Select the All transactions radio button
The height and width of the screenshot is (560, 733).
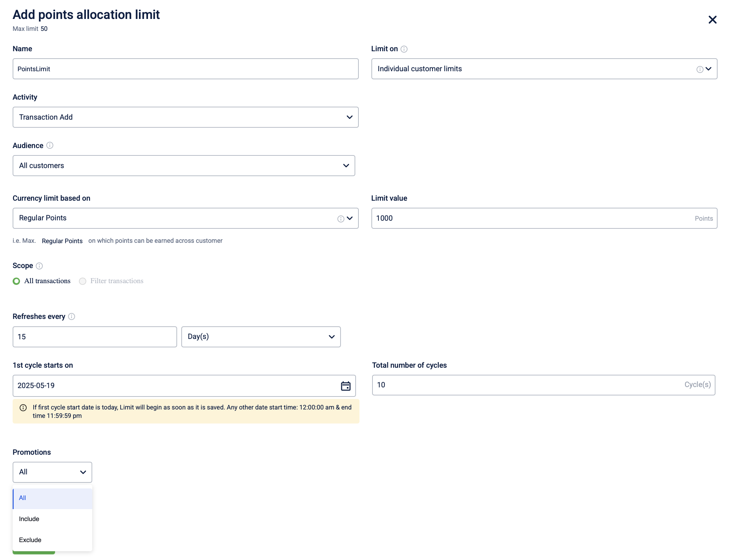tap(16, 281)
